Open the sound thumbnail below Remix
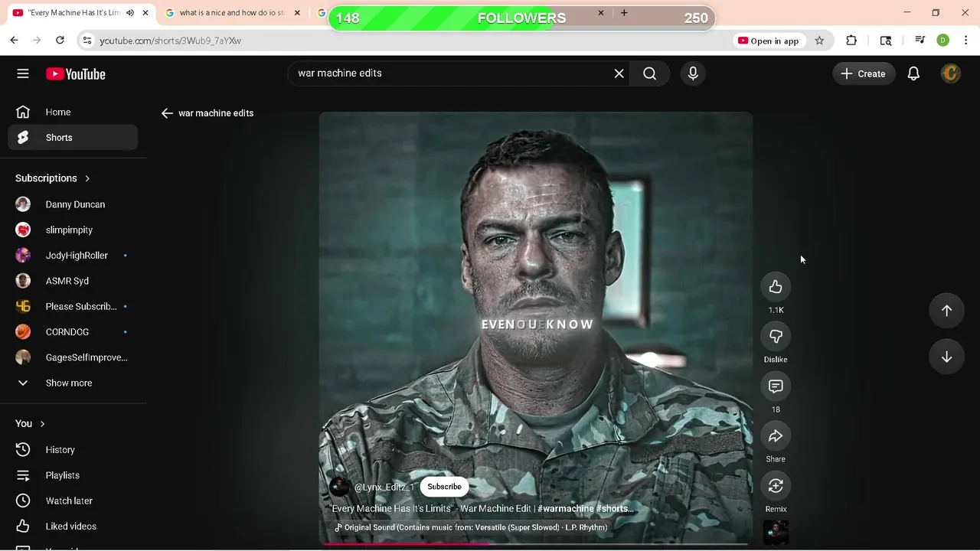980x551 pixels. pyautogui.click(x=776, y=533)
